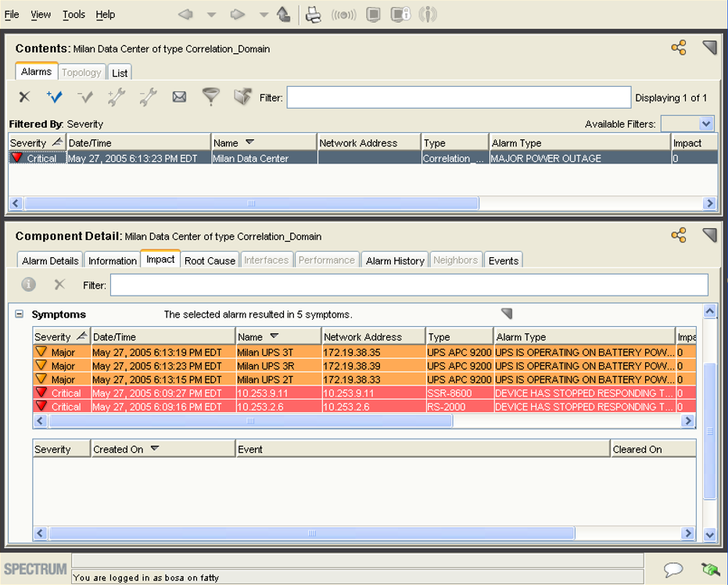
Task: Clear the alarm using the X icon
Action: click(23, 96)
